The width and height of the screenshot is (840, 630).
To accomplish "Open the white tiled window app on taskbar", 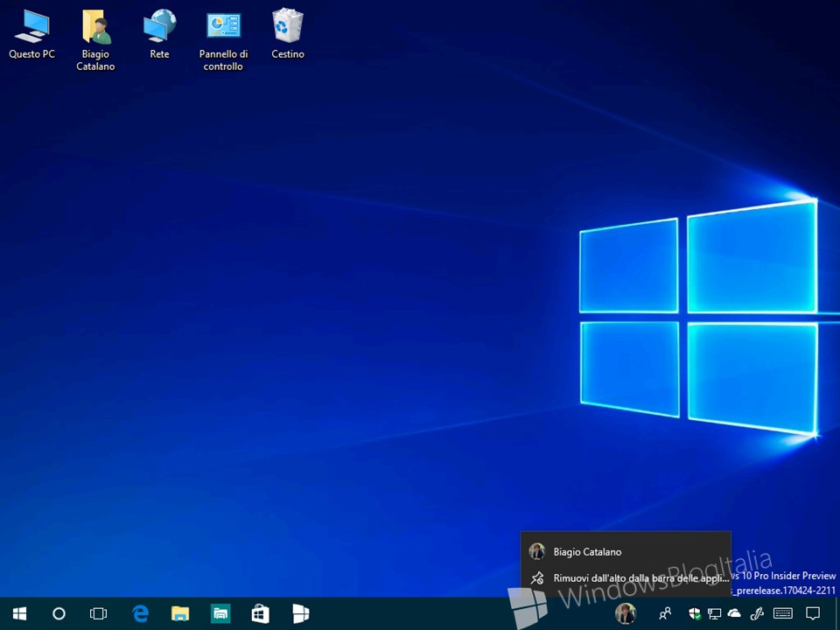I will [300, 613].
